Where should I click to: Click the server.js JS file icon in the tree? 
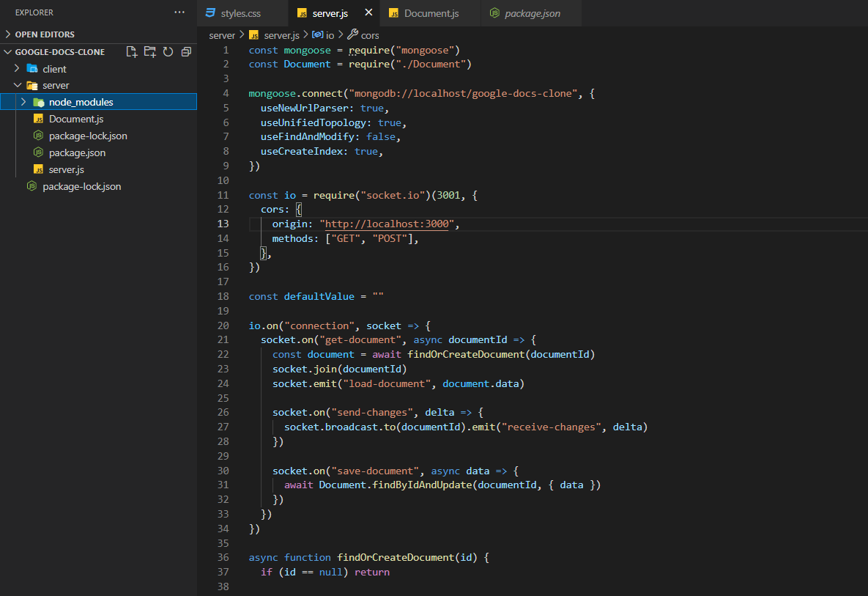[38, 169]
